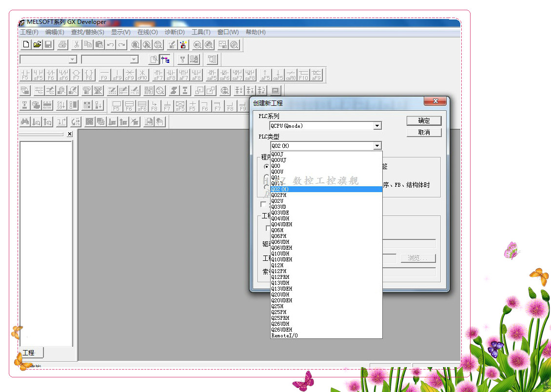
Task: Open the 编辑(E) menu
Action: click(55, 32)
